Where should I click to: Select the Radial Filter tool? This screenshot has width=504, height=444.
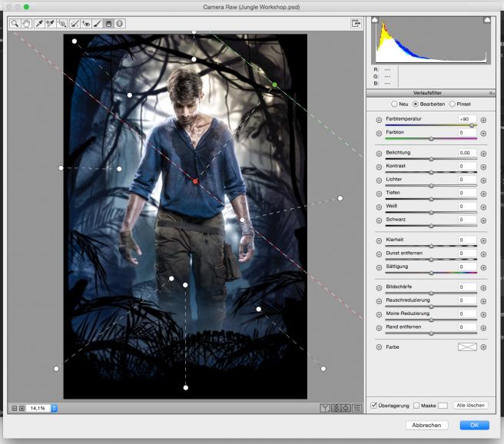tap(120, 24)
